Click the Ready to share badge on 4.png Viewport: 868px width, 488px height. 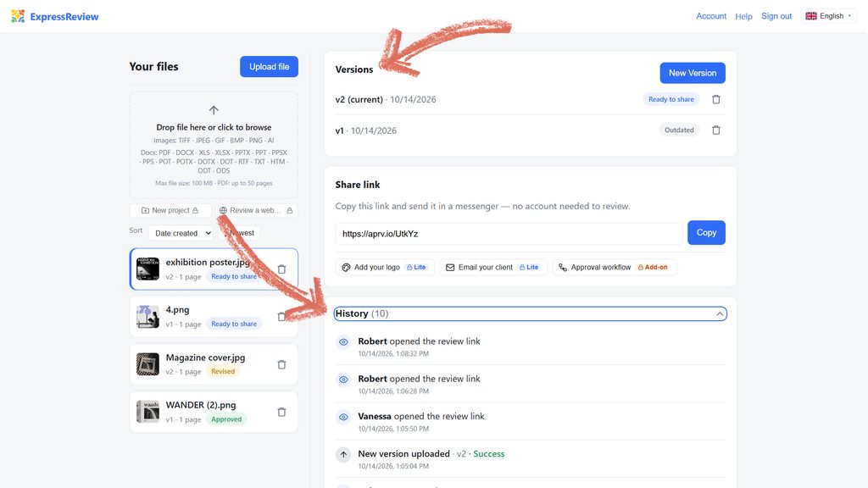pos(234,324)
